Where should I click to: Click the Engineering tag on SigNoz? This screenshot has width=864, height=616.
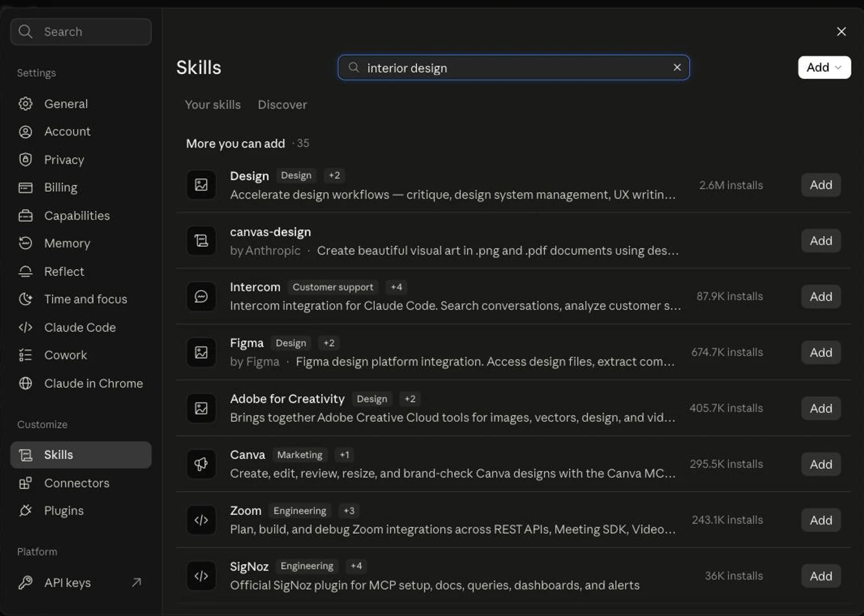(x=307, y=566)
